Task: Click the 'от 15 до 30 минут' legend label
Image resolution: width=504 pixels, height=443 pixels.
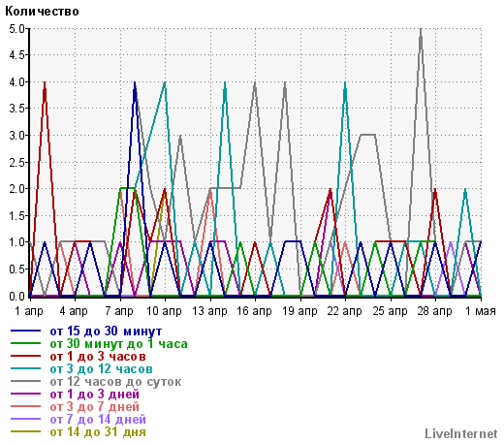Action: click(106, 332)
